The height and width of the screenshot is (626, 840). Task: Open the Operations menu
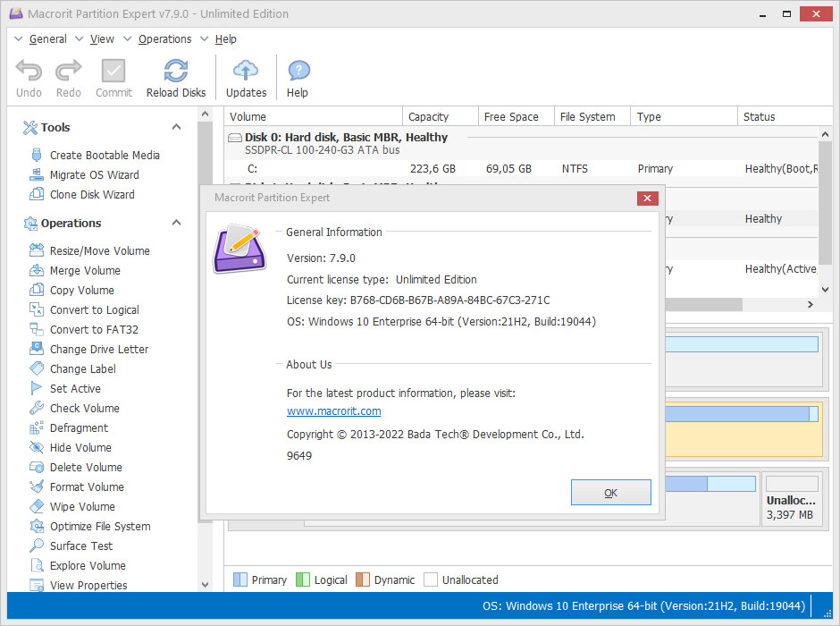(164, 39)
